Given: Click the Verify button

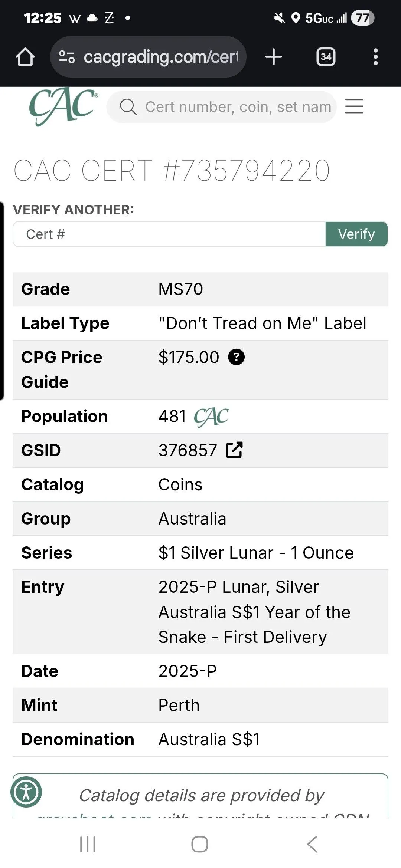Looking at the screenshot, I should tap(356, 234).
